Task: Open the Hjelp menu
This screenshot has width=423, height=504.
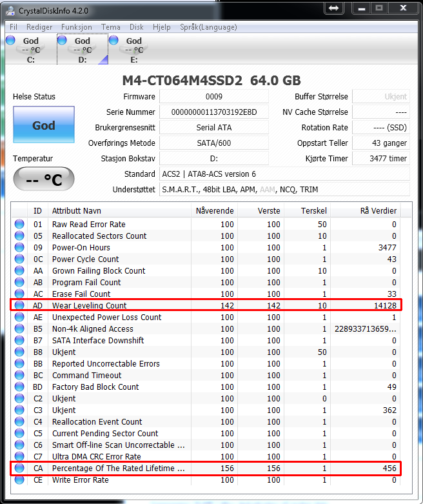Action: (x=162, y=27)
